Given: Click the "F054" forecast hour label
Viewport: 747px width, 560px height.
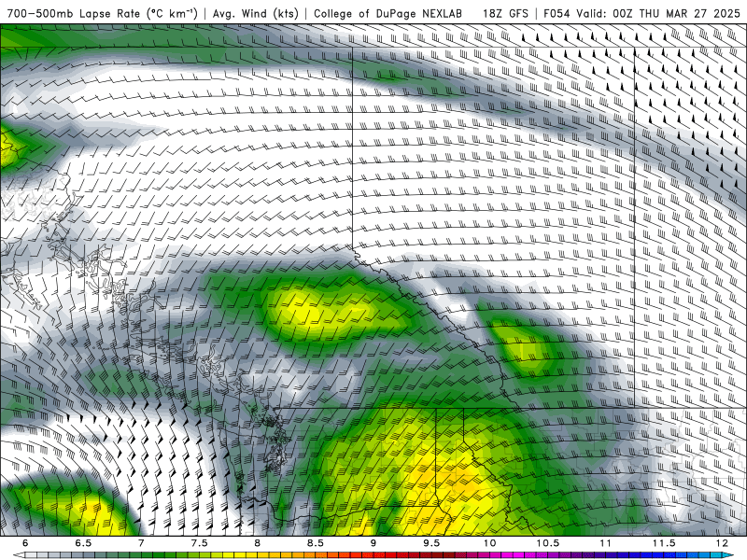Looking at the screenshot, I should 557,13.
